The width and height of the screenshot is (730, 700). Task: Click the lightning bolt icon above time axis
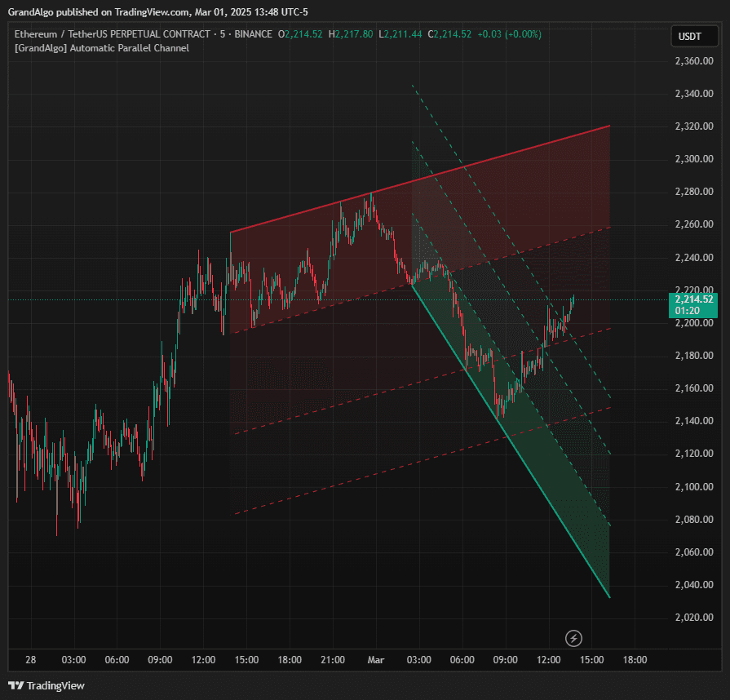tap(574, 637)
